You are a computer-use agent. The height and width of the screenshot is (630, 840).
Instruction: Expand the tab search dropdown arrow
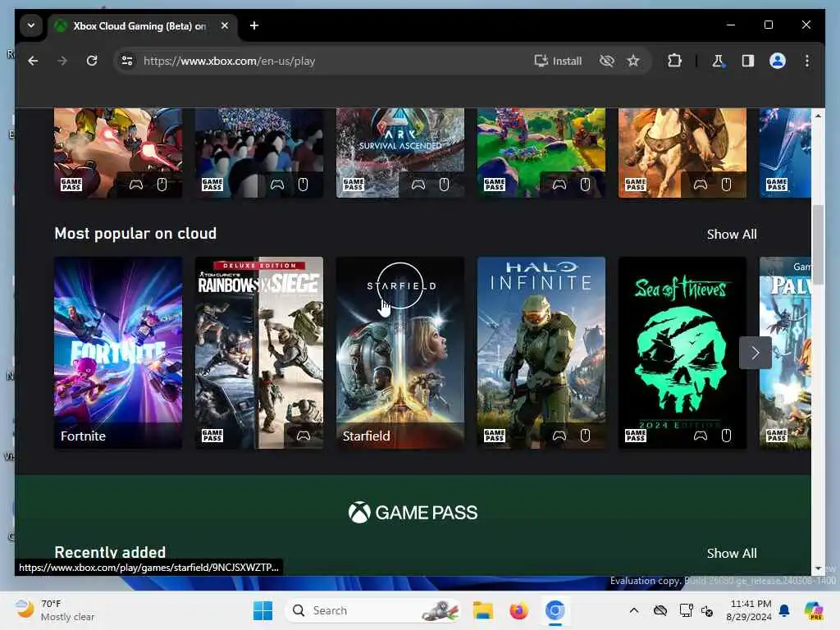pos(31,25)
